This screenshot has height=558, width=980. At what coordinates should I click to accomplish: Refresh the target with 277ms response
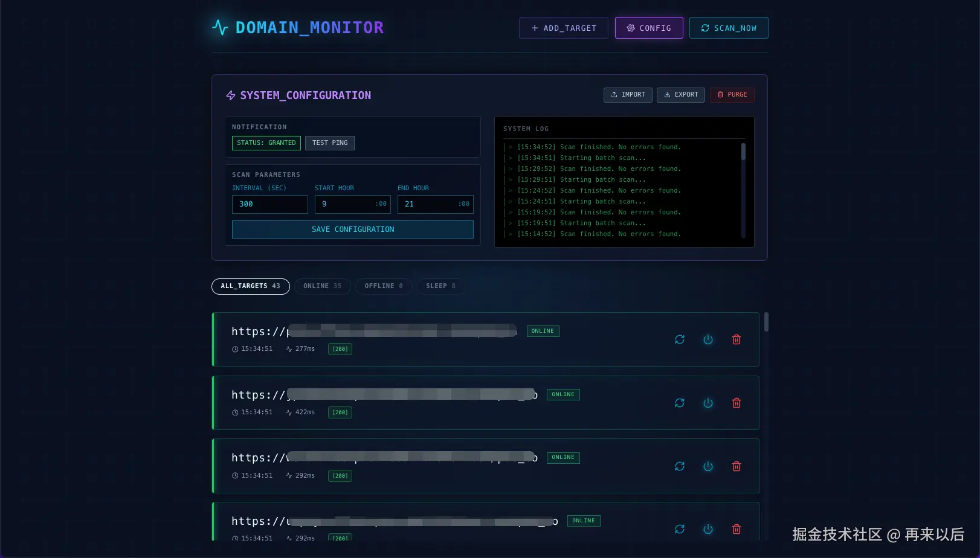(x=680, y=339)
